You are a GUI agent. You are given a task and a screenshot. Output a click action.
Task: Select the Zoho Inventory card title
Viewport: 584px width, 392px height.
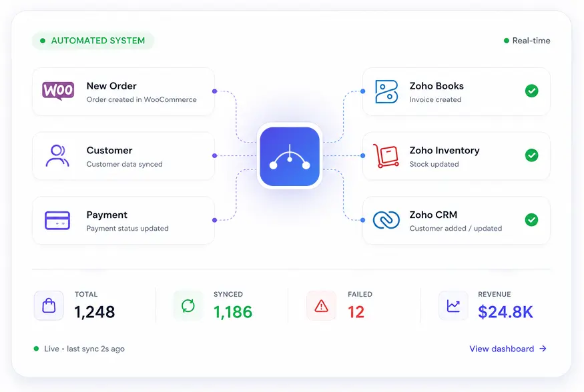coord(445,150)
